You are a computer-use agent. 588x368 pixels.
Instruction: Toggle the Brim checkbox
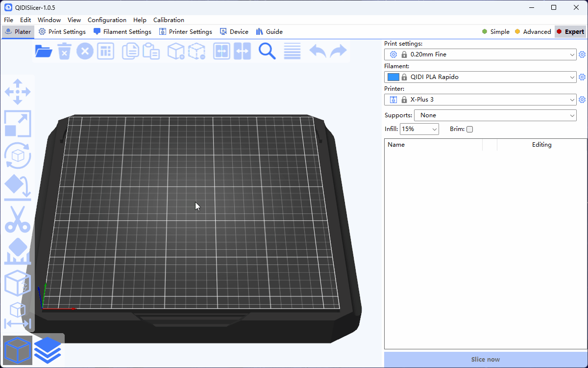469,130
